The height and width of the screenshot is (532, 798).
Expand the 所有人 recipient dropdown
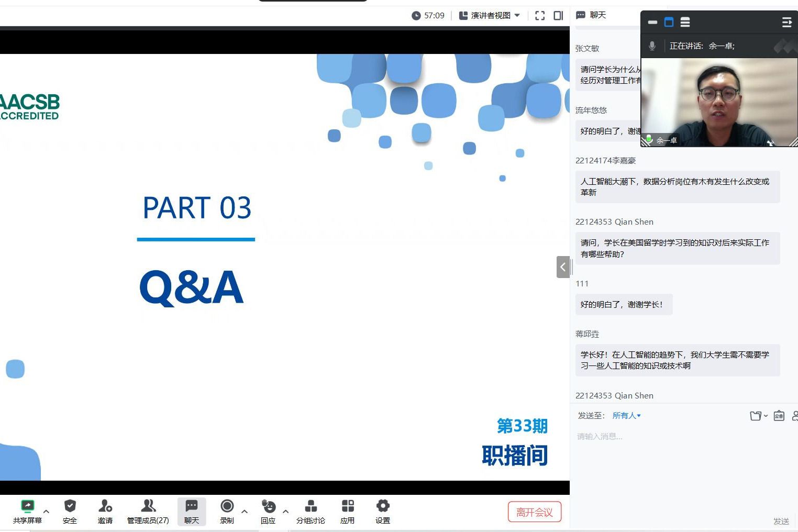coord(627,416)
